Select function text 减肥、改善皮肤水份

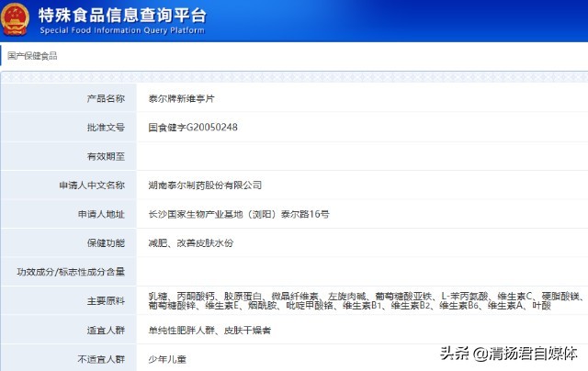[191, 242]
